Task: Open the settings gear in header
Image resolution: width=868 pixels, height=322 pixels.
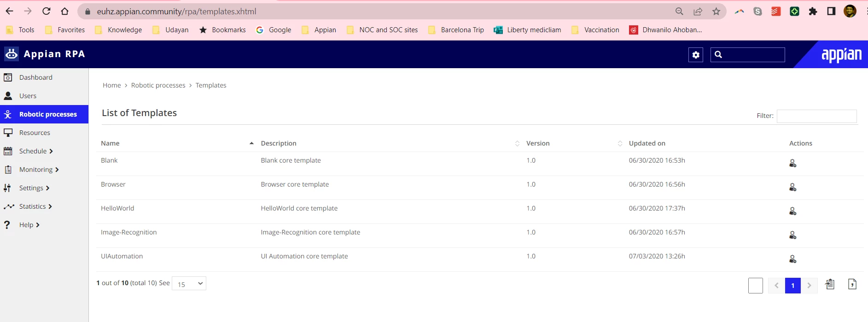Action: [696, 55]
